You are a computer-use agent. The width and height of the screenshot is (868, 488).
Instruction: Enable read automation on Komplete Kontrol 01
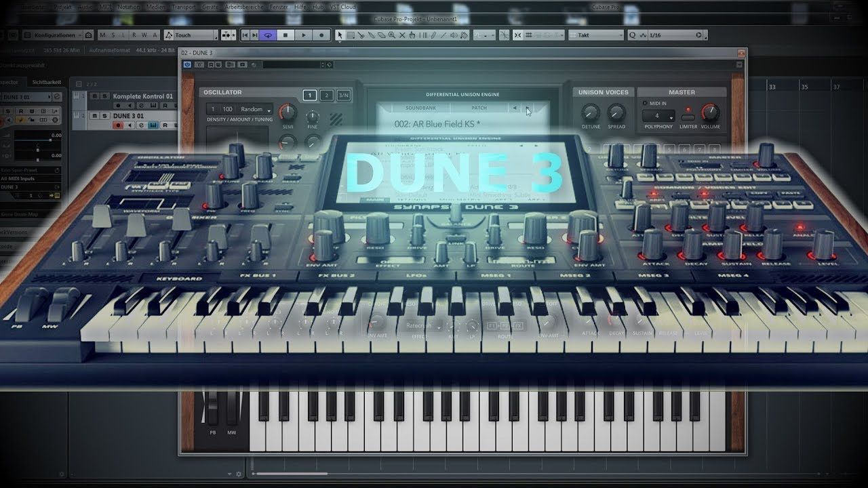pyautogui.click(x=165, y=106)
